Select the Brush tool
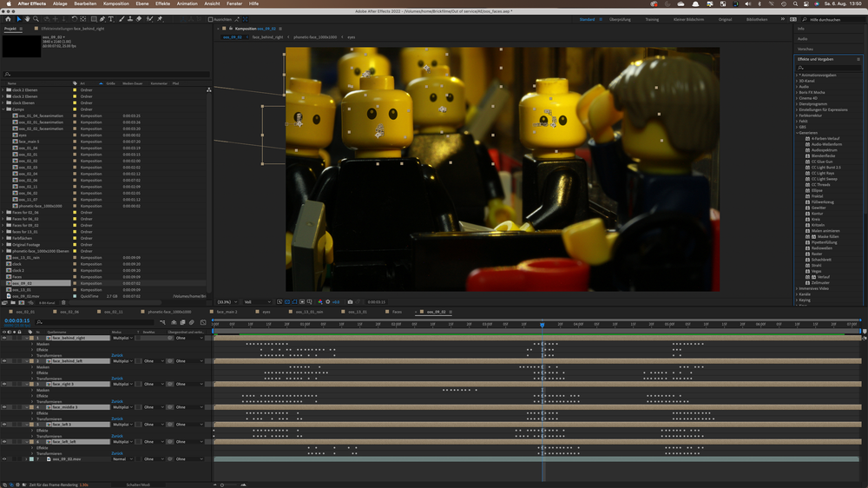This screenshot has height=488, width=868. click(x=122, y=19)
